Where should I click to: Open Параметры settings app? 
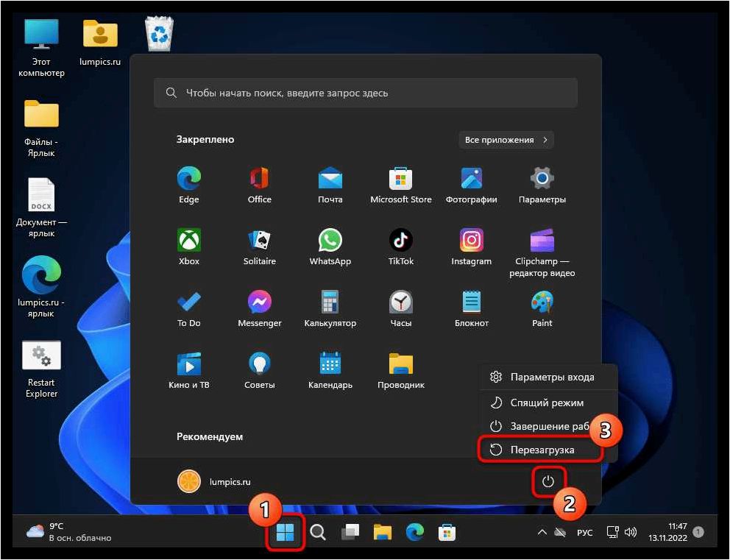point(542,185)
